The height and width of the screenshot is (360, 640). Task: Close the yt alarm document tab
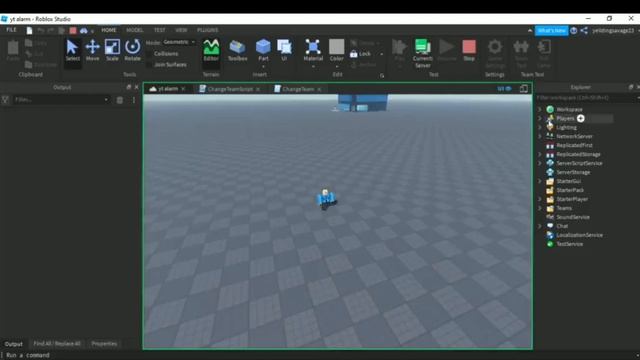point(183,89)
